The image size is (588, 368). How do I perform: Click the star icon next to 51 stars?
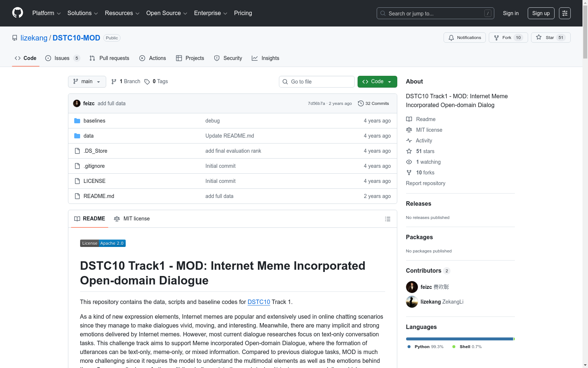click(409, 151)
